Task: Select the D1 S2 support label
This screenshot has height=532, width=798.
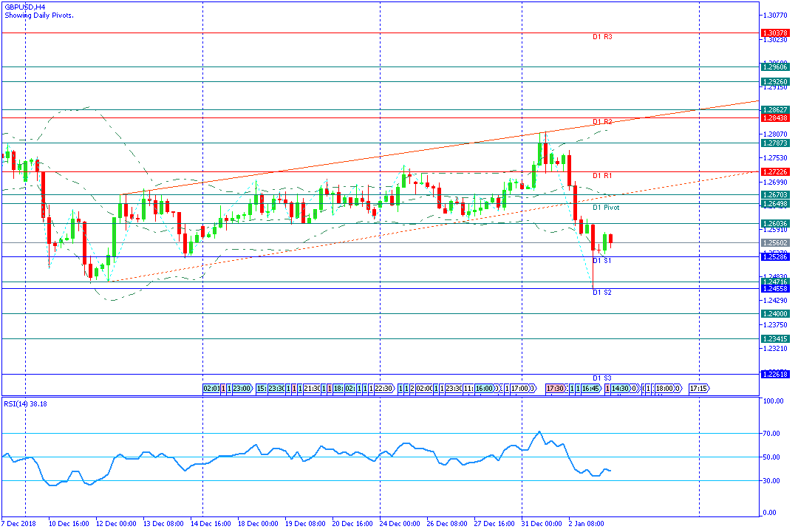Action: click(x=602, y=293)
